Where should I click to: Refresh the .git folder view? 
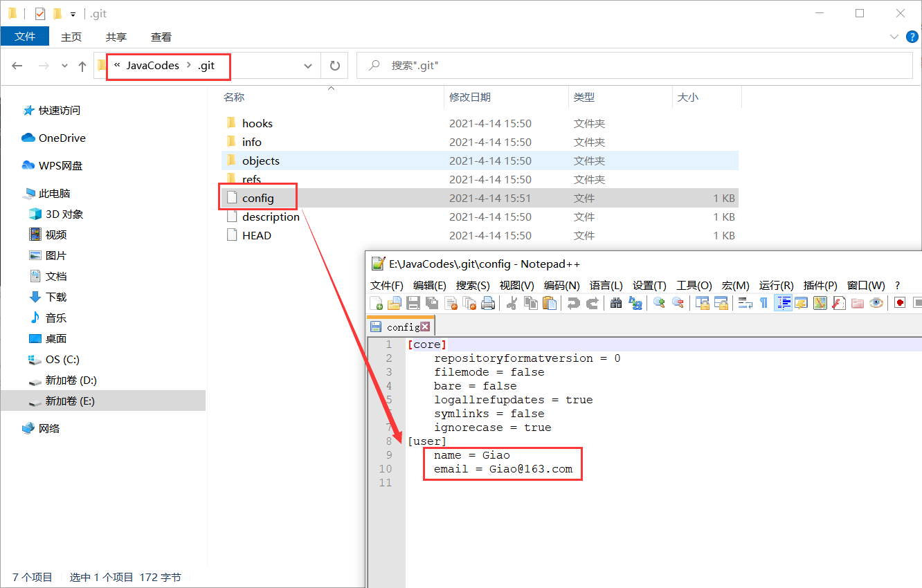coord(335,66)
